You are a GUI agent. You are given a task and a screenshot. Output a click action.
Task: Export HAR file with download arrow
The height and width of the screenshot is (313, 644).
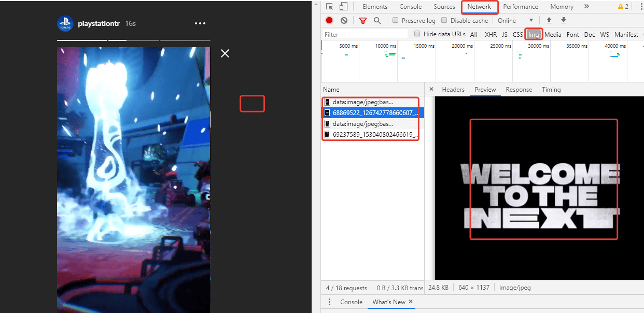tap(564, 20)
